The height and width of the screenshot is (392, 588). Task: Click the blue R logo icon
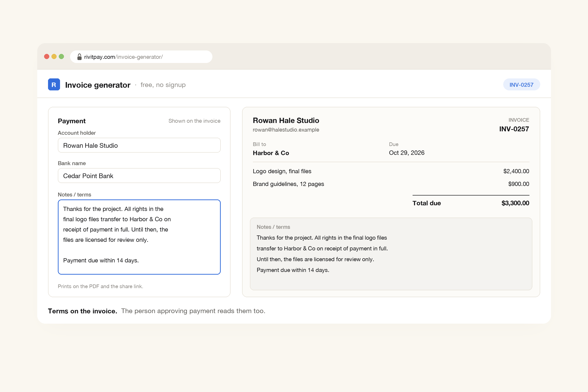coord(54,85)
